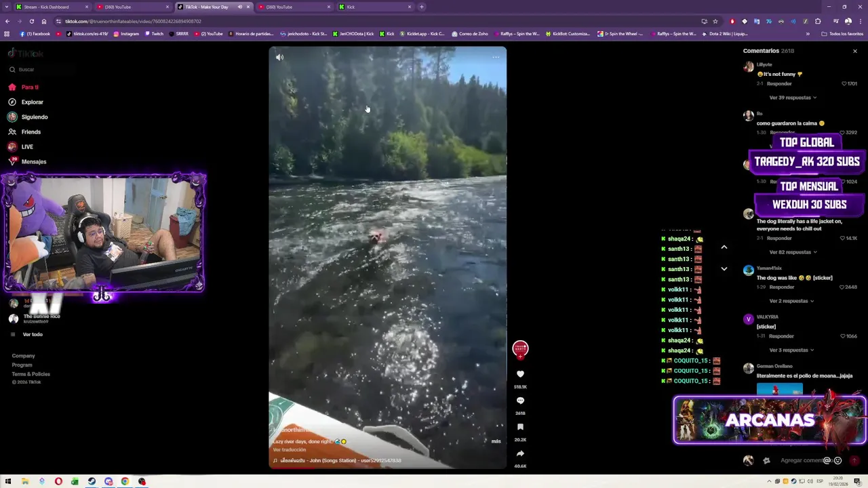Like the TikTok video with heart icon
This screenshot has width=868, height=488.
[x=520, y=374]
